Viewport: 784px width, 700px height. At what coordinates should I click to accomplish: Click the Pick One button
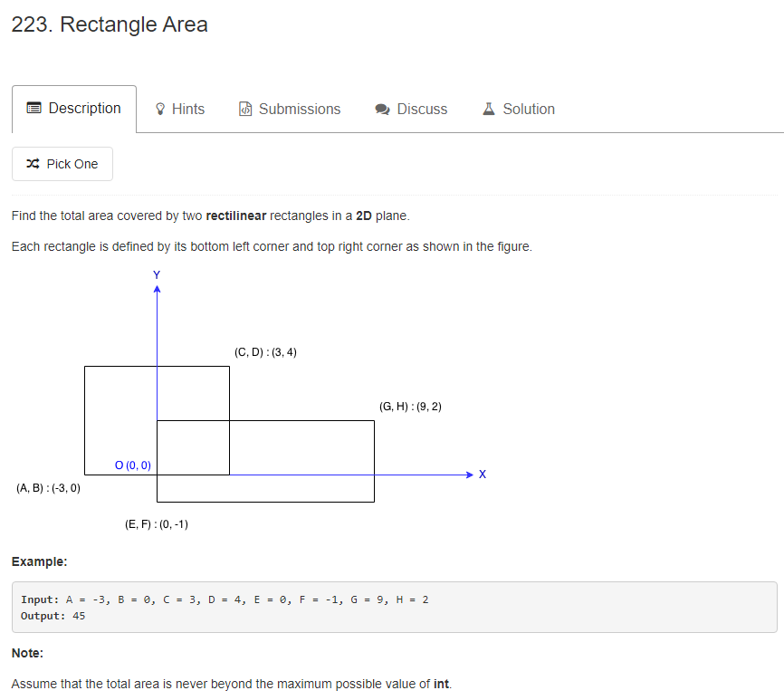click(x=62, y=164)
